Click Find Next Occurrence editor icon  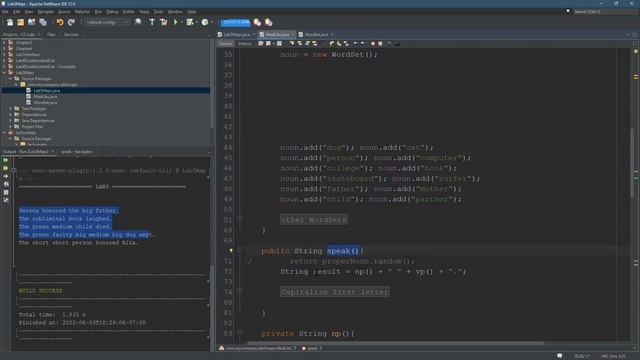click(x=307, y=44)
